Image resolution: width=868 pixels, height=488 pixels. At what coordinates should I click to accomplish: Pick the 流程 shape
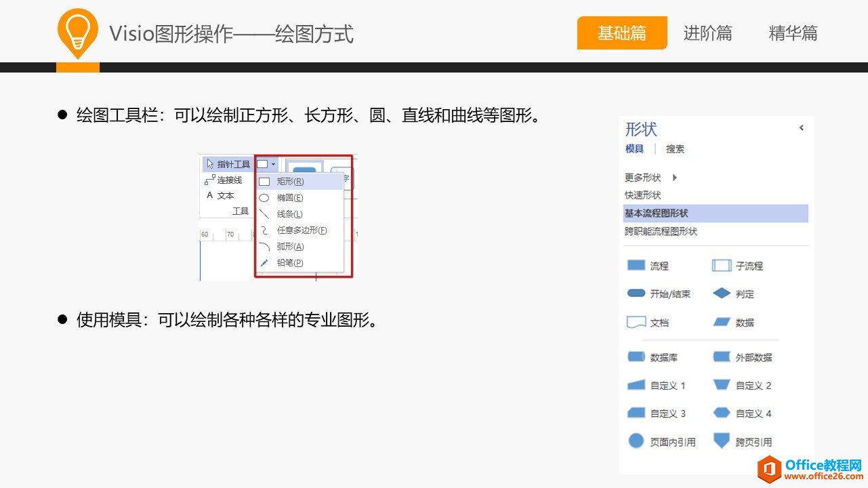pos(648,266)
